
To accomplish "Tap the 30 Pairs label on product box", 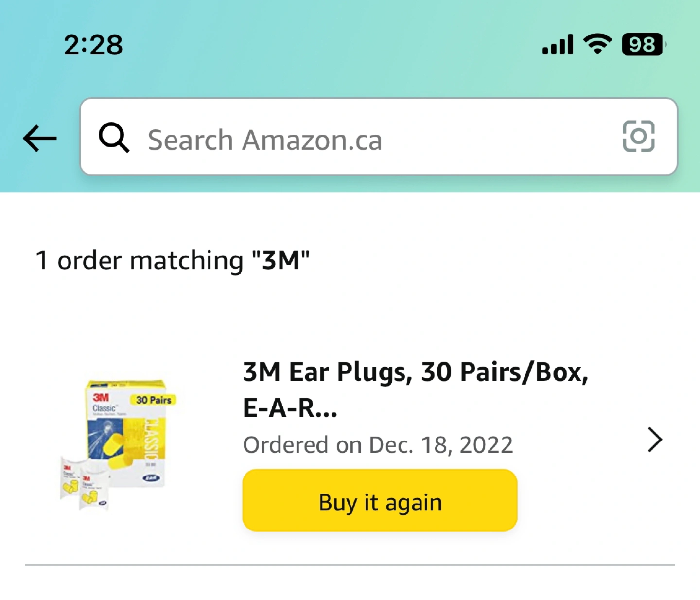I will pos(154,400).
